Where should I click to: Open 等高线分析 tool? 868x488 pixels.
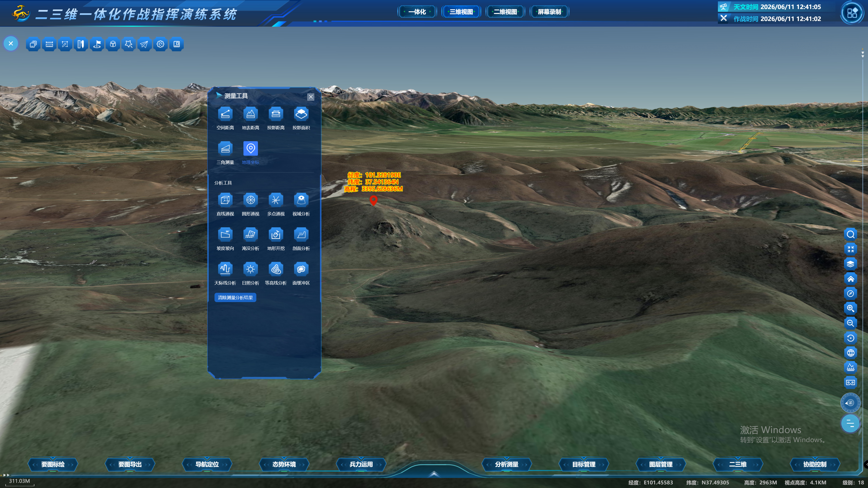(x=276, y=270)
